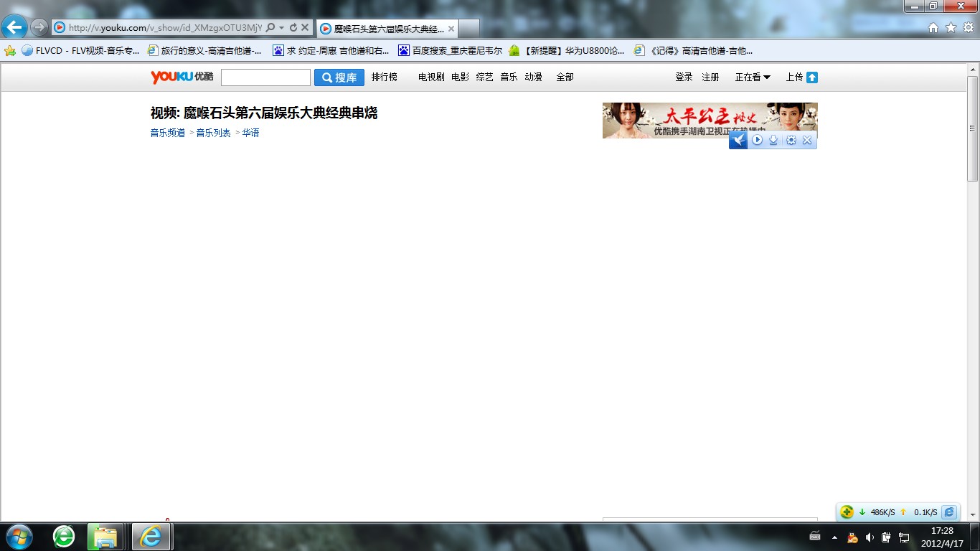The width and height of the screenshot is (980, 551).
Task: Open the 【新提醒】华为U8800论 bookmark
Action: [567, 51]
